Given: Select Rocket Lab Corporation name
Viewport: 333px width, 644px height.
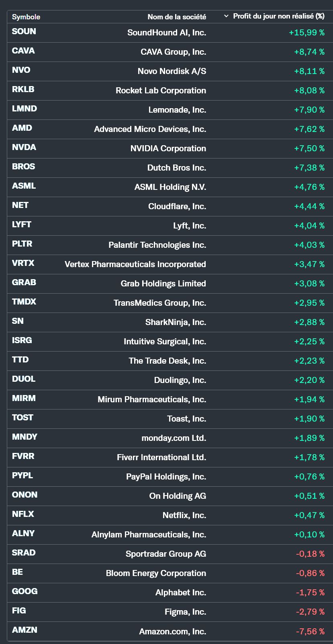Looking at the screenshot, I should click(161, 91).
